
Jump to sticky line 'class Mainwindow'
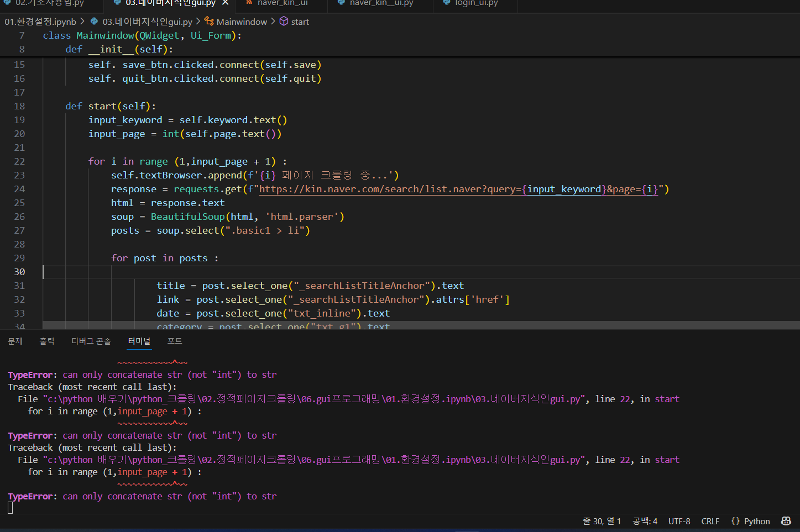coord(142,35)
